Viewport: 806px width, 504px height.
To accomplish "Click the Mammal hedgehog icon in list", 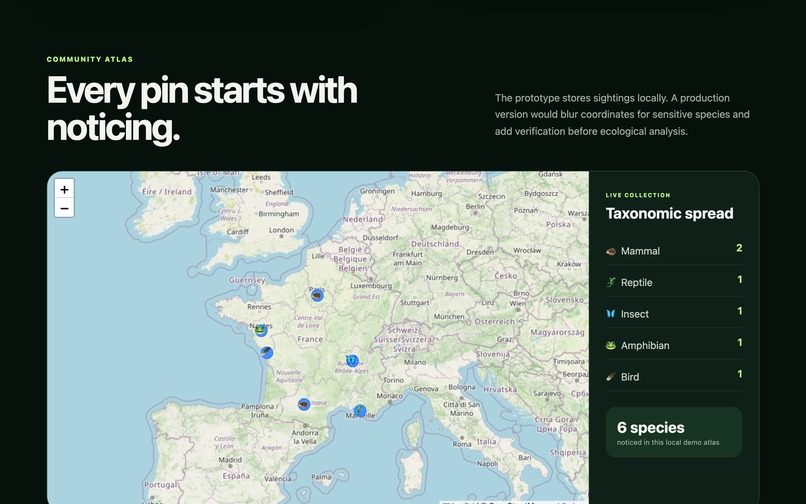I will click(611, 251).
